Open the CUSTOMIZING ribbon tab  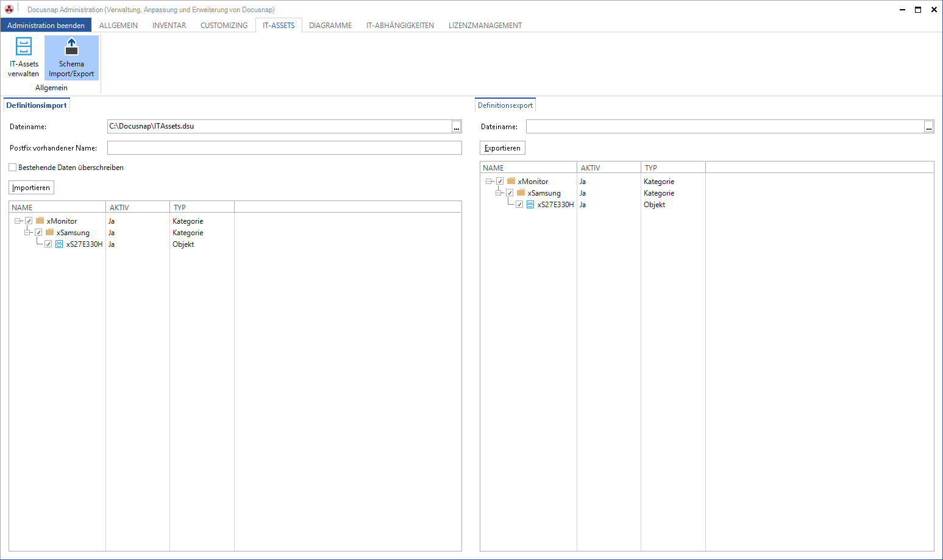[224, 26]
